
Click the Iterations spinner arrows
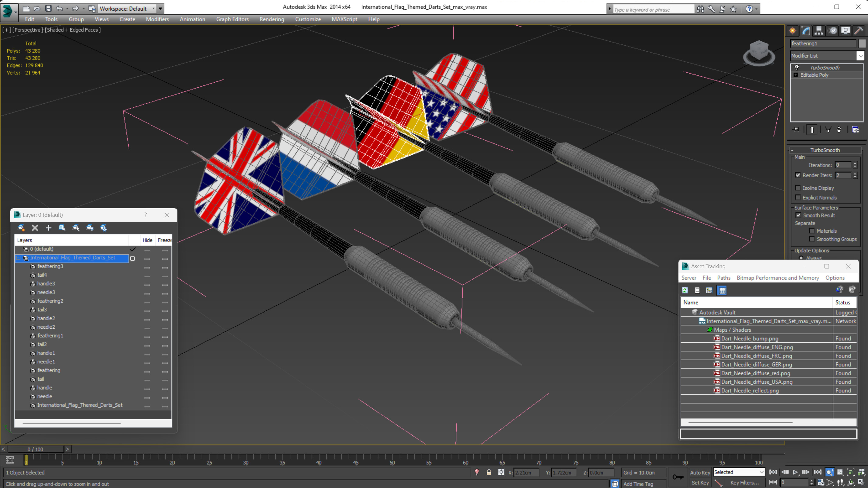click(855, 165)
